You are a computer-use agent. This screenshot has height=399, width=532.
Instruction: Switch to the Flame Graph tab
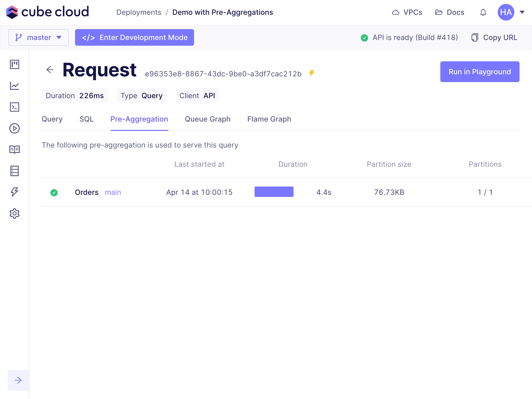point(269,119)
